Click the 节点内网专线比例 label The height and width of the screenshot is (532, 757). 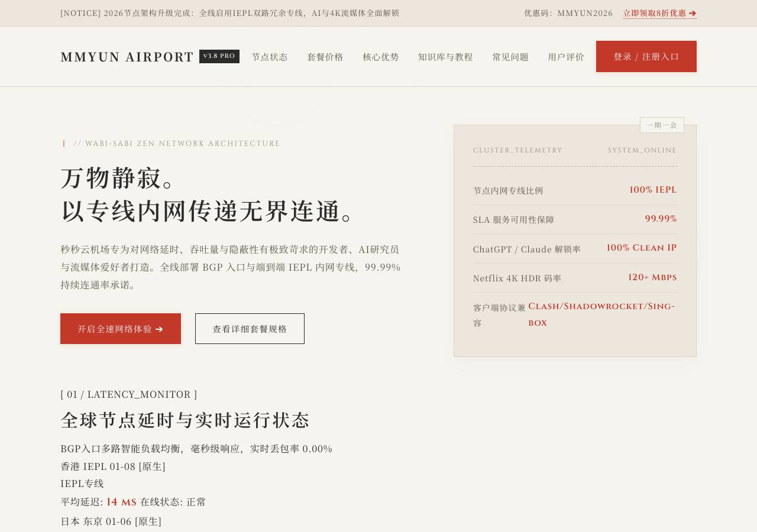(508, 190)
